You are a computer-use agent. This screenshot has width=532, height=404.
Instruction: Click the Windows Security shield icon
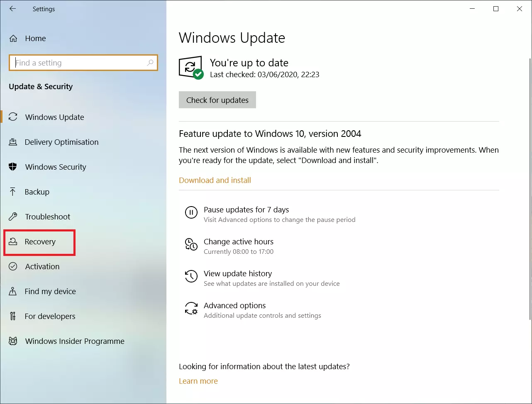click(13, 167)
